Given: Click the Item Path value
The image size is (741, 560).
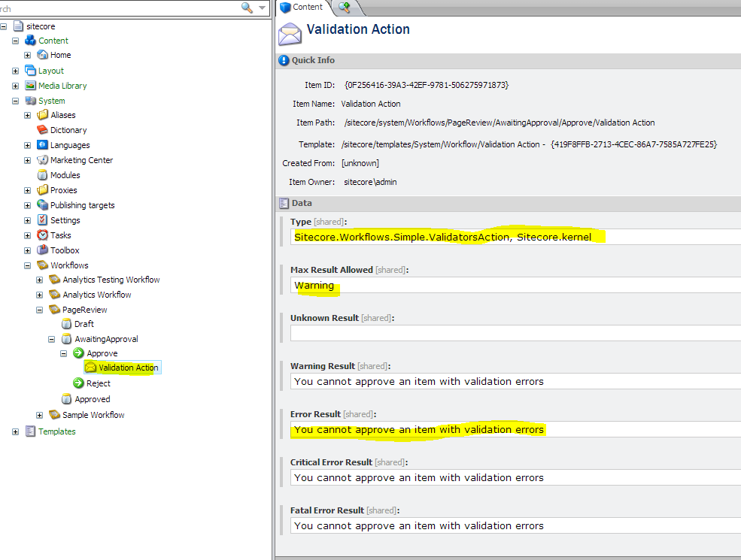Looking at the screenshot, I should [500, 123].
